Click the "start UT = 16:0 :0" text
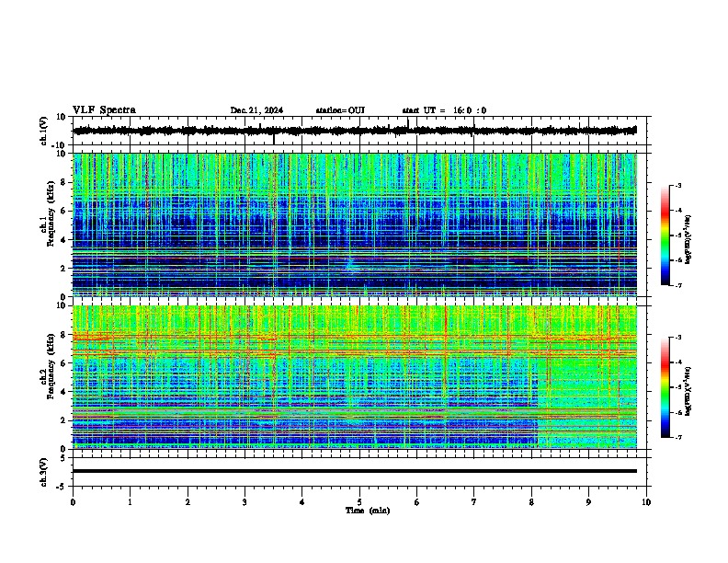Image resolution: width=728 pixels, height=563 pixels. (x=444, y=110)
